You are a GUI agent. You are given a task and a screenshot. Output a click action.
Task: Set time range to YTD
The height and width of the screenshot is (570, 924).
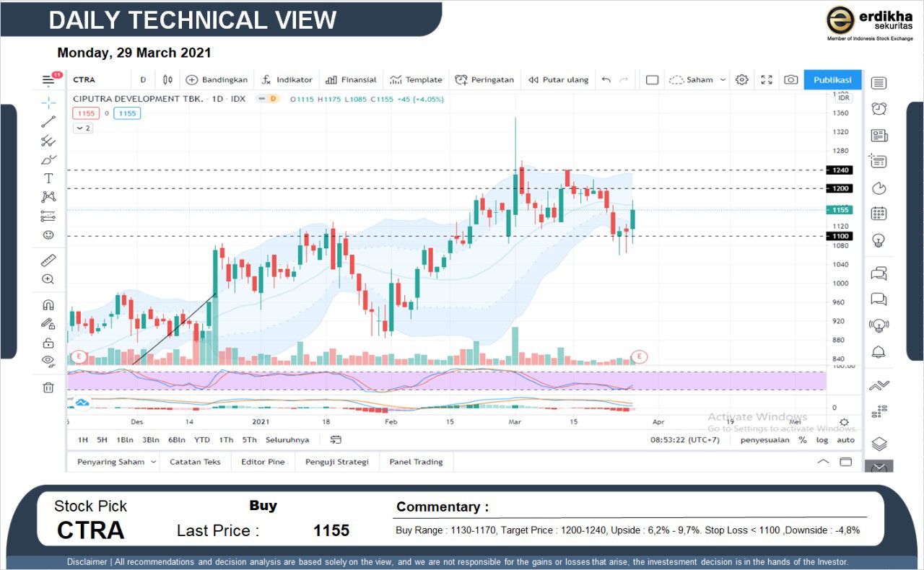(202, 440)
